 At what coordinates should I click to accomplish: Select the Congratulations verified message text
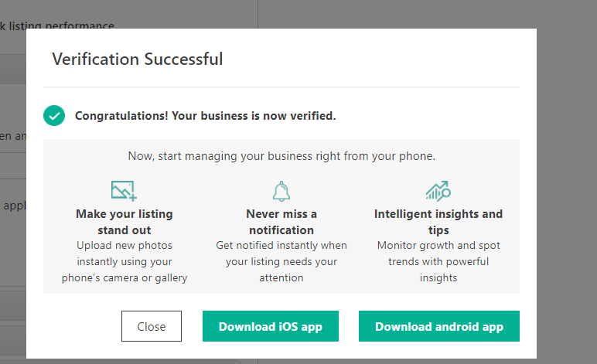(x=205, y=116)
